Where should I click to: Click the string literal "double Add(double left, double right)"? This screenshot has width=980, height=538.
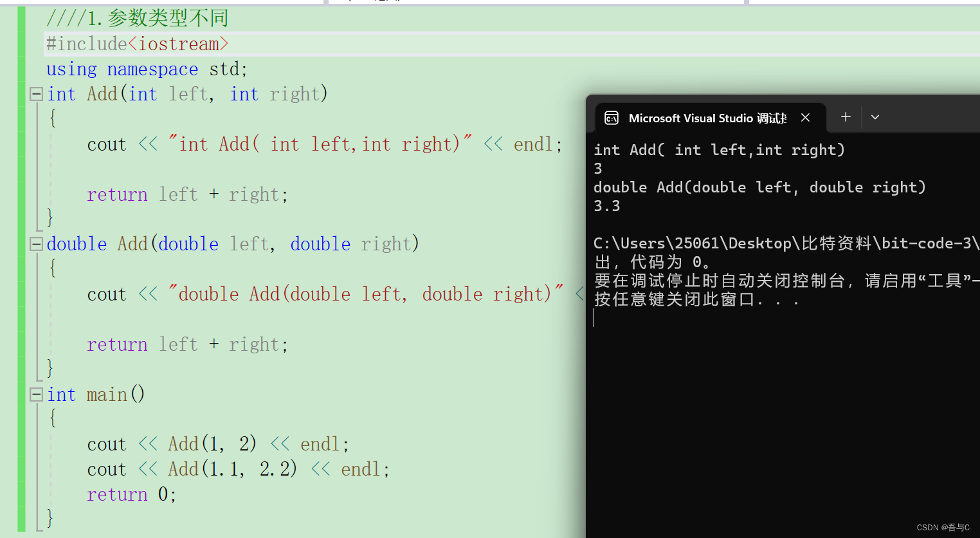365,294
